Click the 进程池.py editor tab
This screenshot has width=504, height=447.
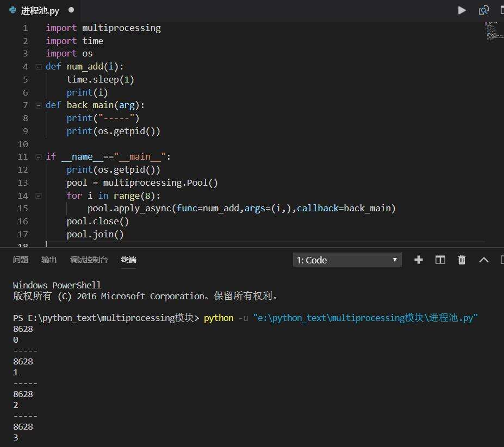tap(40, 11)
